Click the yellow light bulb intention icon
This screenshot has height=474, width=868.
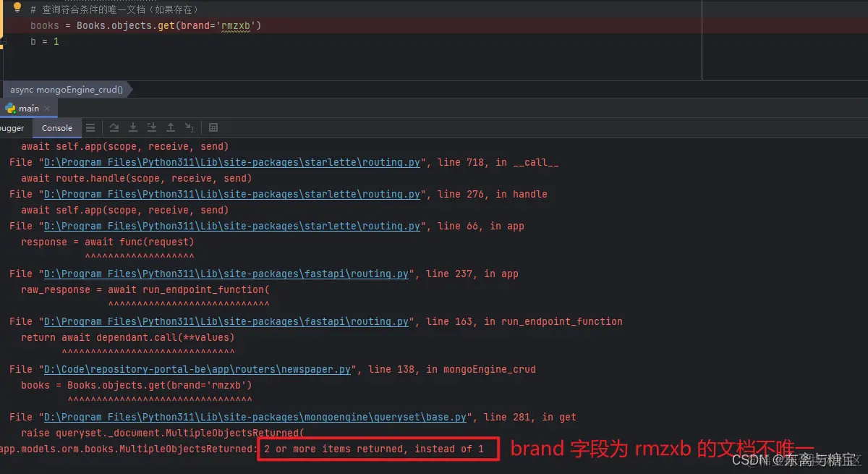18,9
